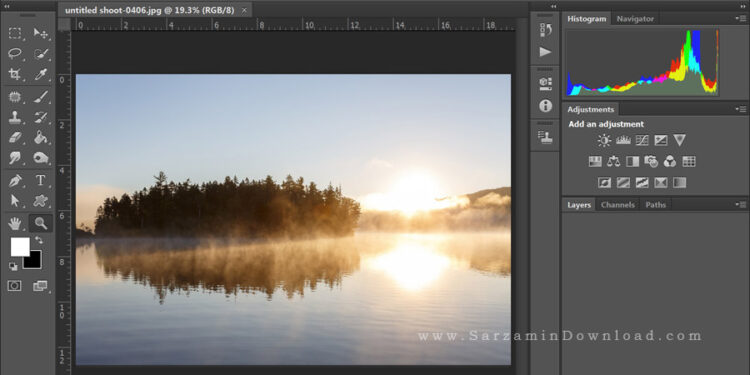The image size is (750, 375).
Task: Select the Eraser tool
Action: pyautogui.click(x=15, y=137)
